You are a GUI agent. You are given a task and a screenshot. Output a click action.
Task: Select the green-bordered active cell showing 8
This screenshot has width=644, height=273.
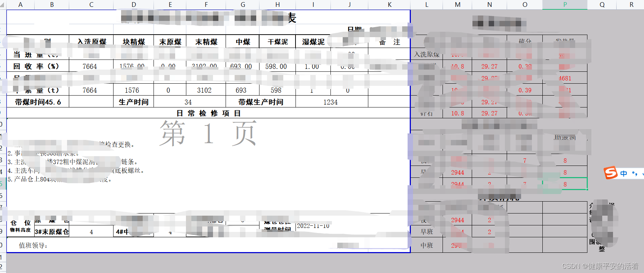click(565, 184)
